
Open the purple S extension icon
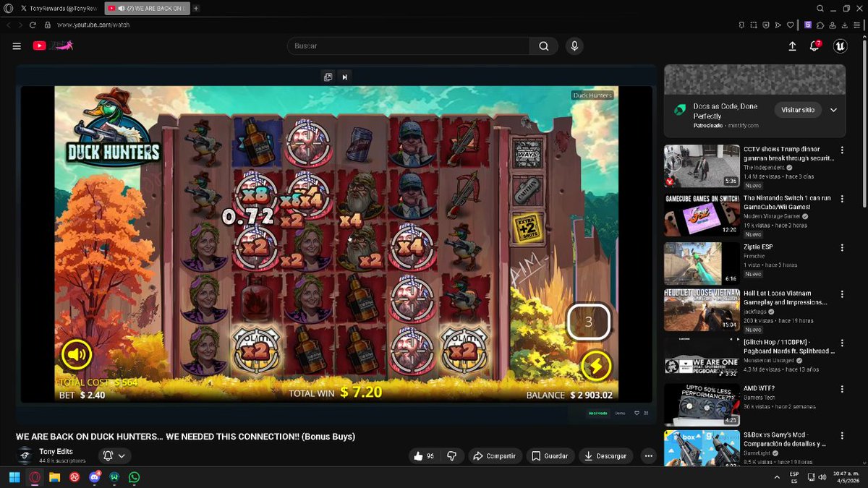808,25
